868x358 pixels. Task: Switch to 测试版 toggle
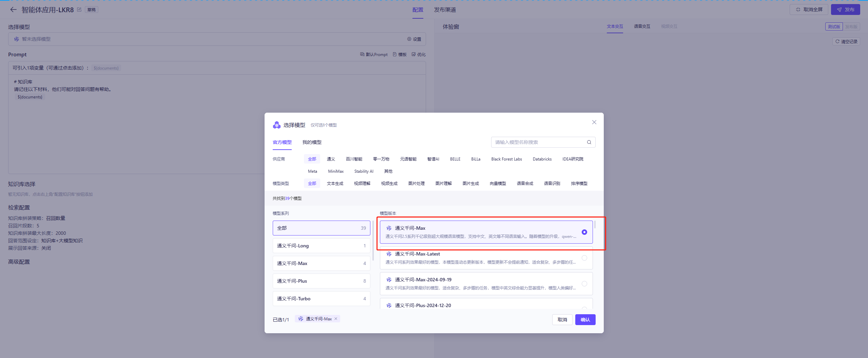coord(834,27)
